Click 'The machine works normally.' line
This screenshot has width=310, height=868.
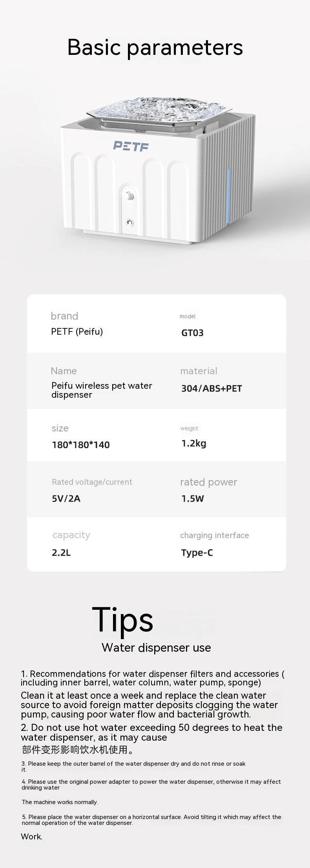[60, 802]
